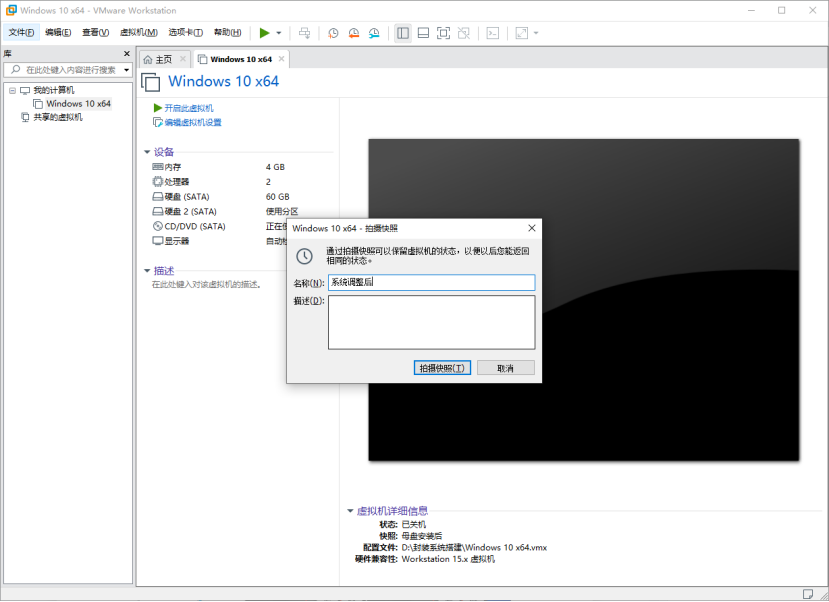Click the 母盘安装后 snapshot value
Image resolution: width=829 pixels, height=602 pixels.
pos(422,536)
